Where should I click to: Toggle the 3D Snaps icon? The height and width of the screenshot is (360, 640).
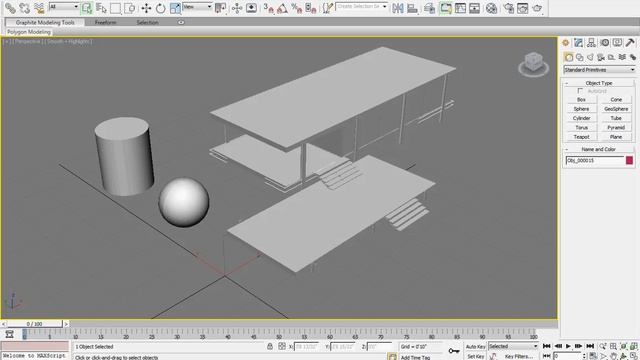coord(268,8)
